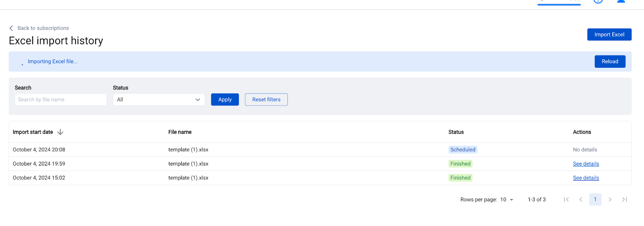Select the October 4, 2024 19:59 date cell

pyautogui.click(x=39, y=164)
